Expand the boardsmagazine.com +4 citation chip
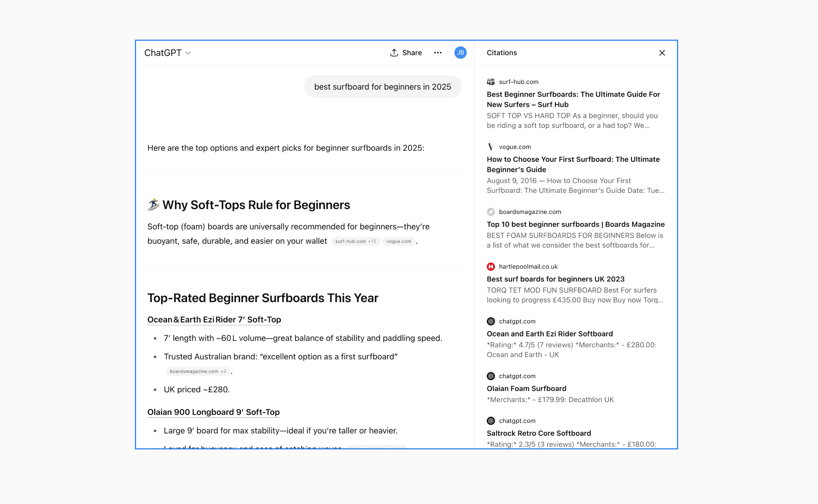818x504 pixels. pyautogui.click(x=198, y=371)
